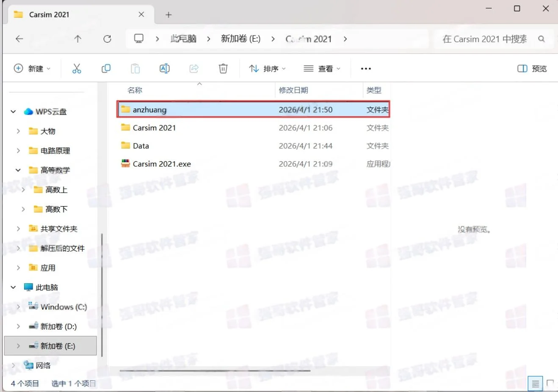The image size is (558, 392).
Task: Click the Share icon
Action: click(x=194, y=68)
